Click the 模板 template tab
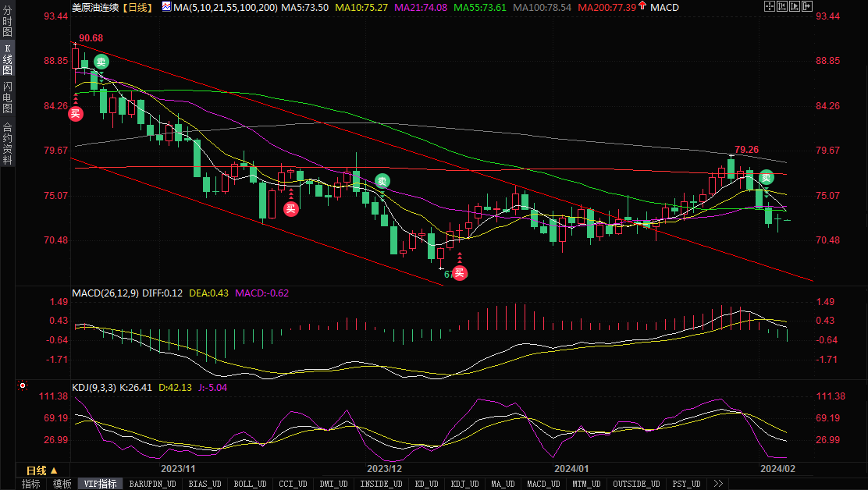The image size is (868, 490). point(62,484)
